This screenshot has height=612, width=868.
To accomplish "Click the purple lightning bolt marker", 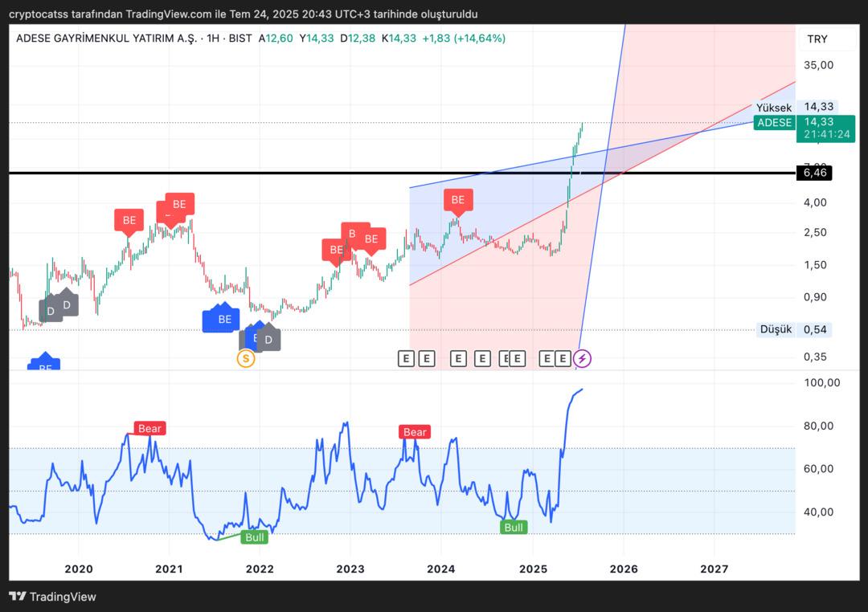I will pyautogui.click(x=582, y=358).
